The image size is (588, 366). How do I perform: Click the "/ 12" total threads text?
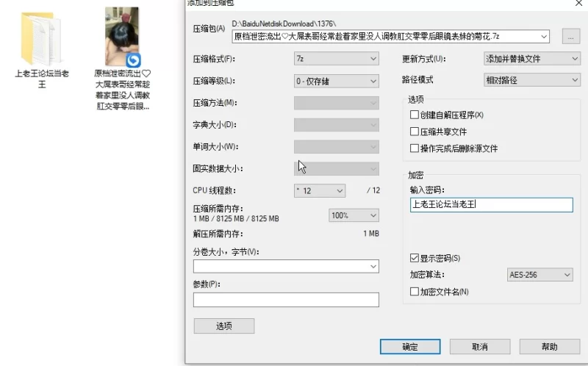tap(373, 190)
